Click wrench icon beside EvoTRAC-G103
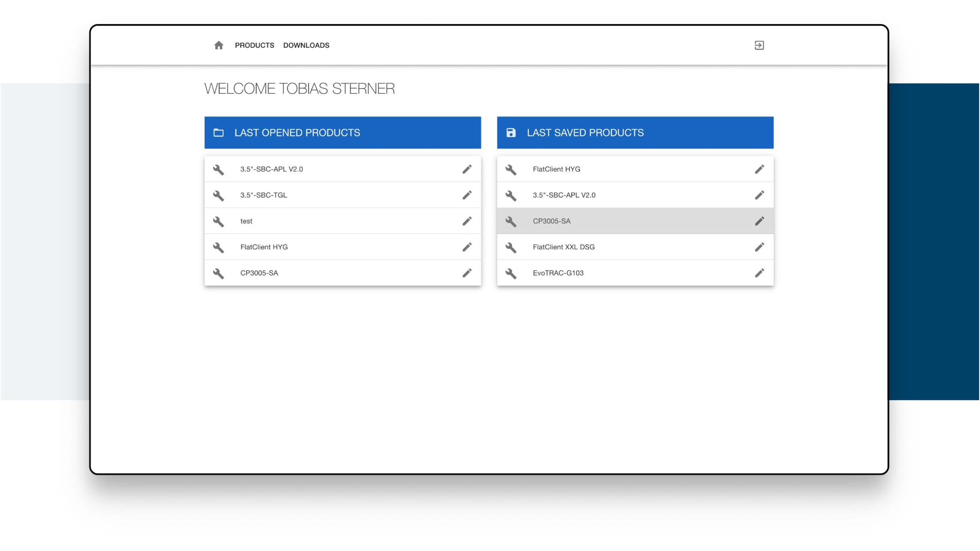Image resolution: width=980 pixels, height=551 pixels. (511, 273)
